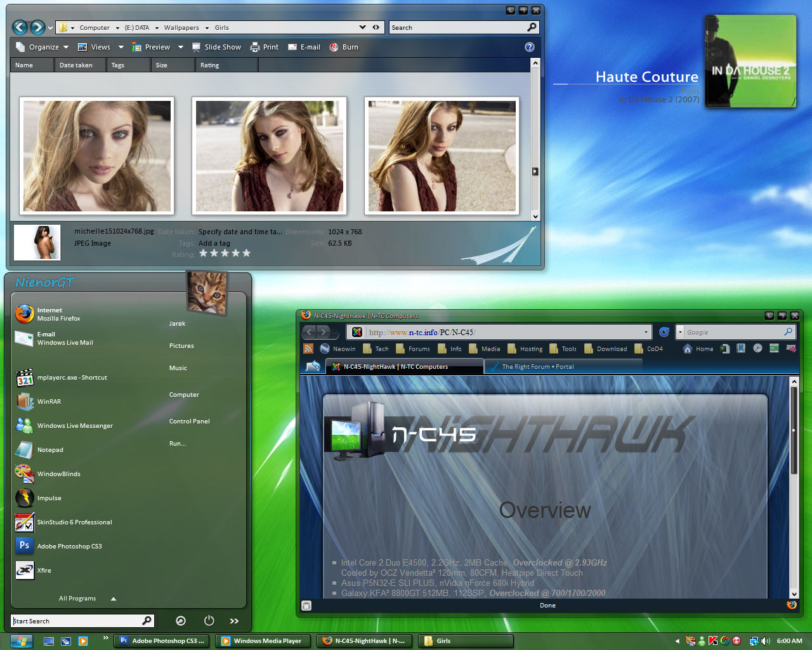This screenshot has height=650, width=812.
Task: Open Firefox URL bar history dropdown
Action: click(x=646, y=332)
